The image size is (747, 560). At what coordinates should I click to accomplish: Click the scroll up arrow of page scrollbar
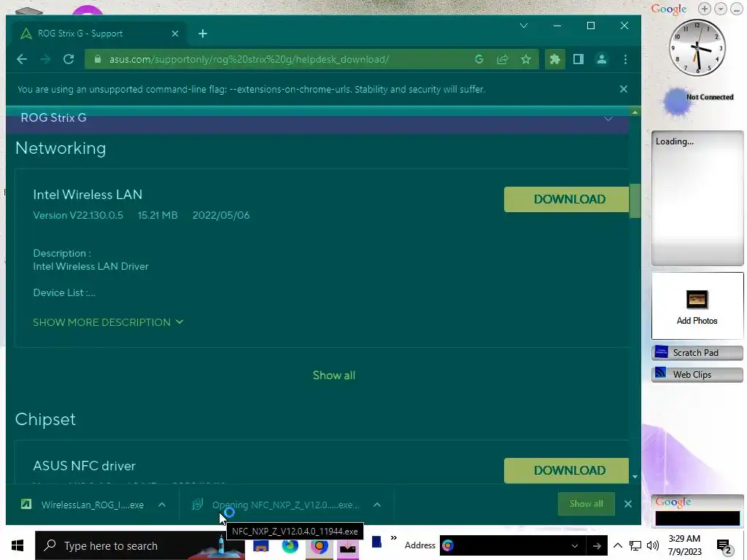pos(635,112)
